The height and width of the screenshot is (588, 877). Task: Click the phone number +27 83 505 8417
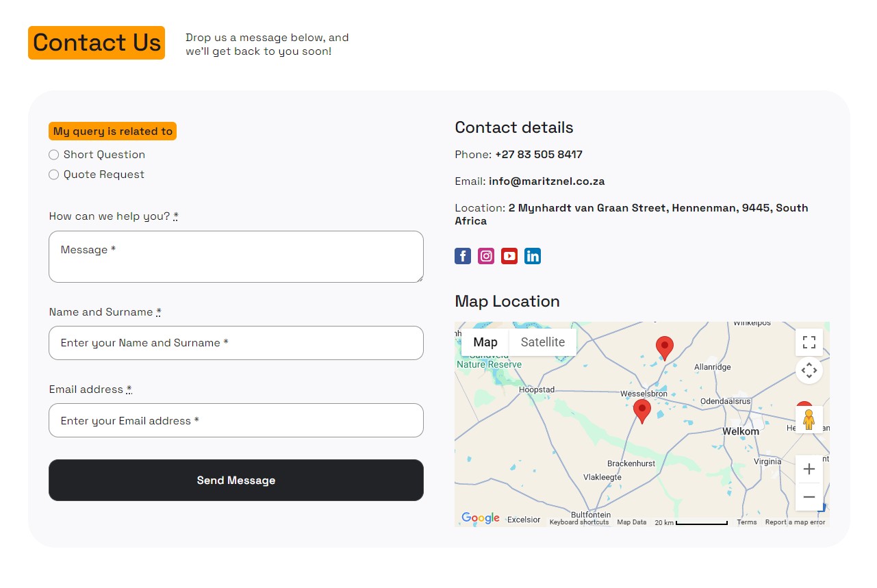click(538, 155)
